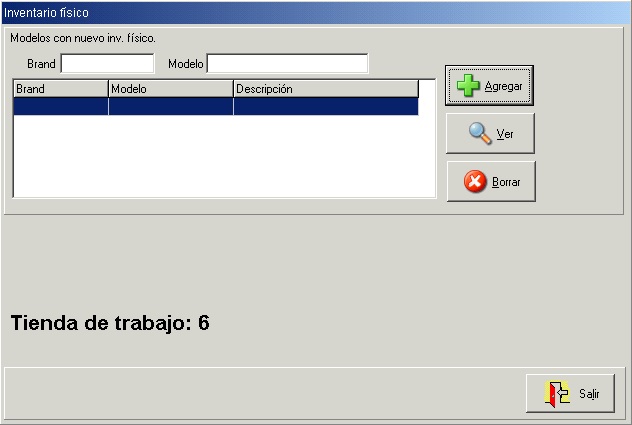The image size is (632, 425).
Task: Click the Inventario físico title bar
Action: click(316, 12)
